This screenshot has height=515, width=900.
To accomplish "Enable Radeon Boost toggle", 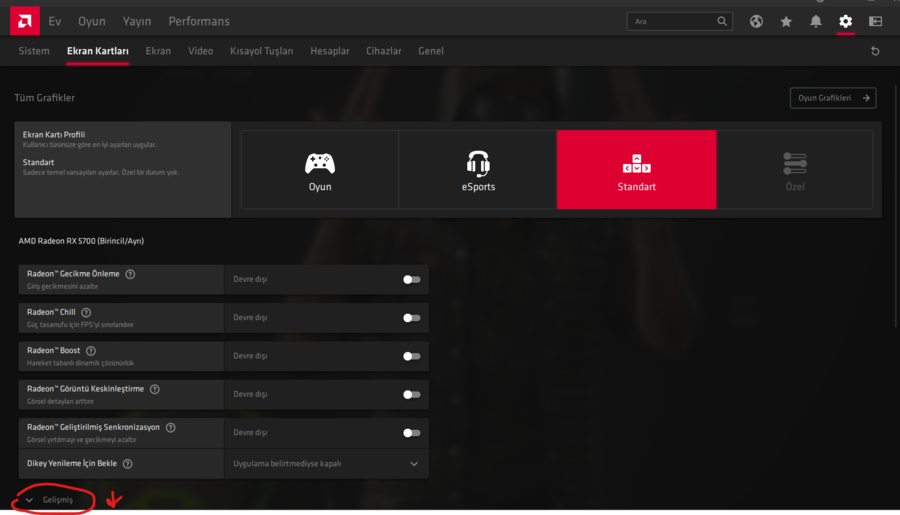I will coord(412,357).
